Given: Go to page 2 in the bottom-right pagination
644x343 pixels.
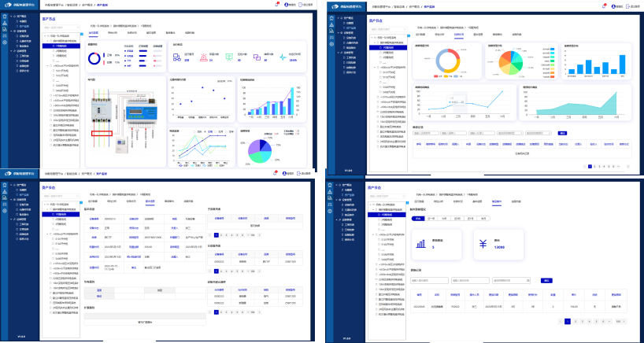Looking at the screenshot, I should pos(575,321).
